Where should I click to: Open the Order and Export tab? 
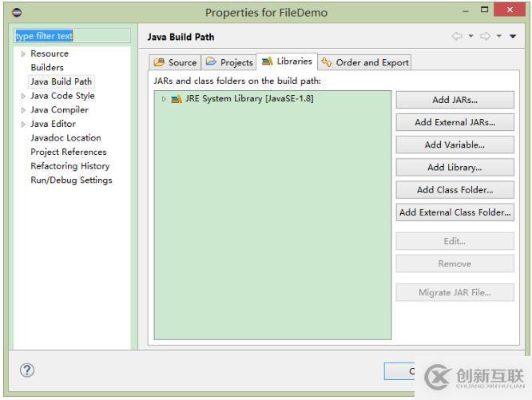point(364,62)
